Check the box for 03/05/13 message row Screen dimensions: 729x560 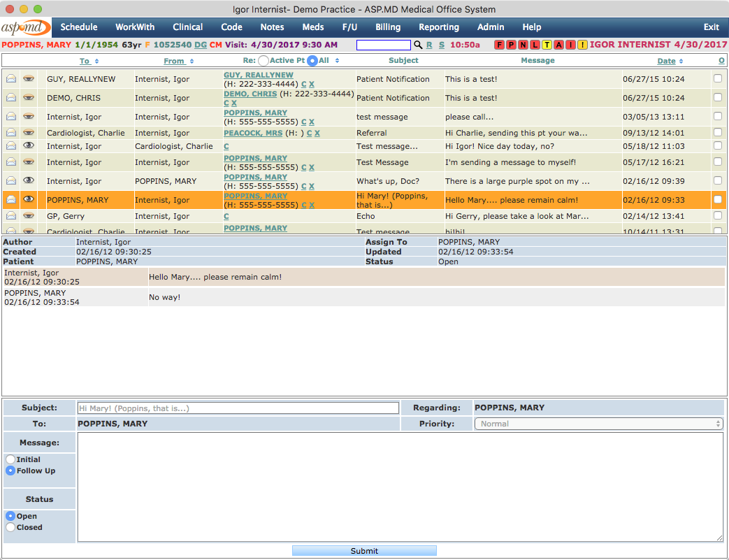click(718, 116)
